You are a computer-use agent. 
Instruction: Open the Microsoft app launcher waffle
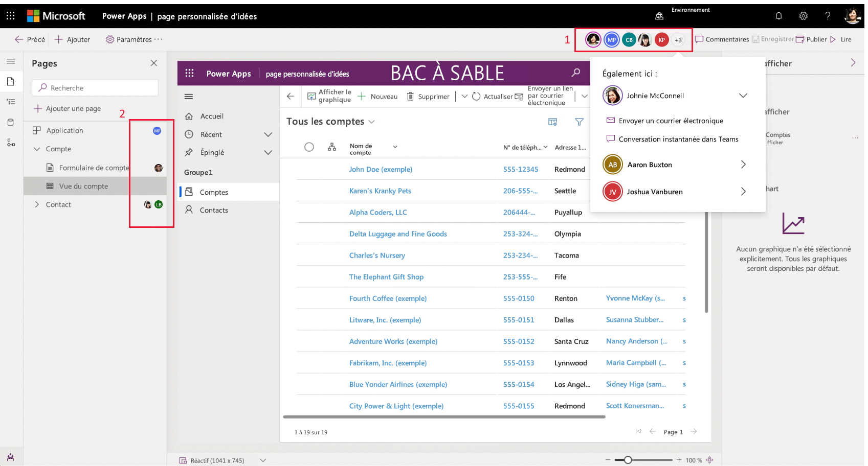10,16
